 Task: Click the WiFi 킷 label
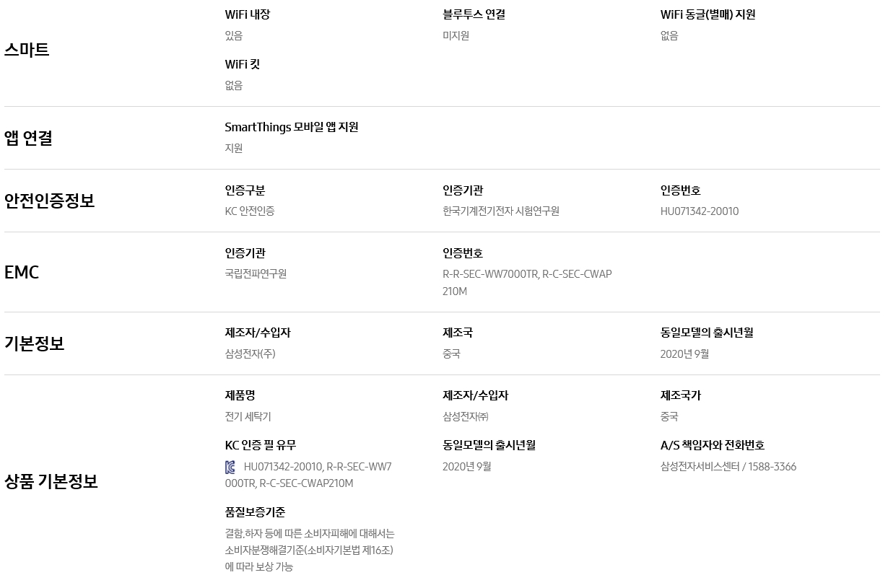coord(243,64)
